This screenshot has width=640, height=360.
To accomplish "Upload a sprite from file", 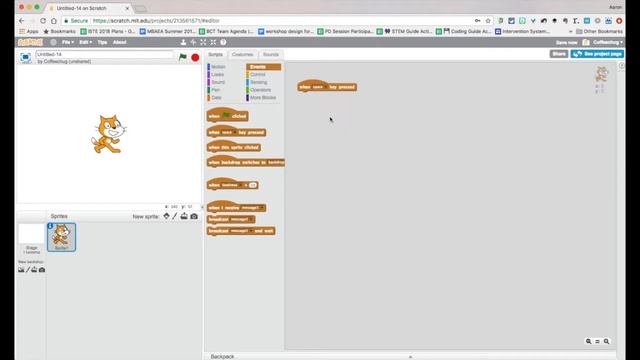I will [x=184, y=216].
